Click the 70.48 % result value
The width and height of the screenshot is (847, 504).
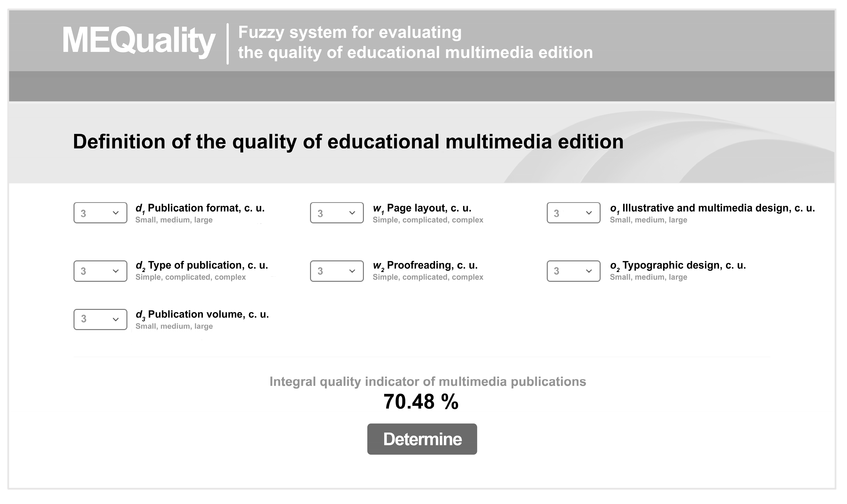coord(421,402)
